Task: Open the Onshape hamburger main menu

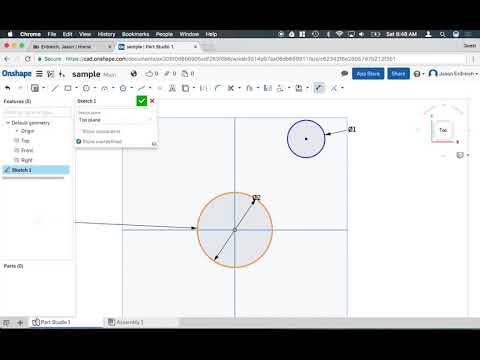Action: (39, 74)
